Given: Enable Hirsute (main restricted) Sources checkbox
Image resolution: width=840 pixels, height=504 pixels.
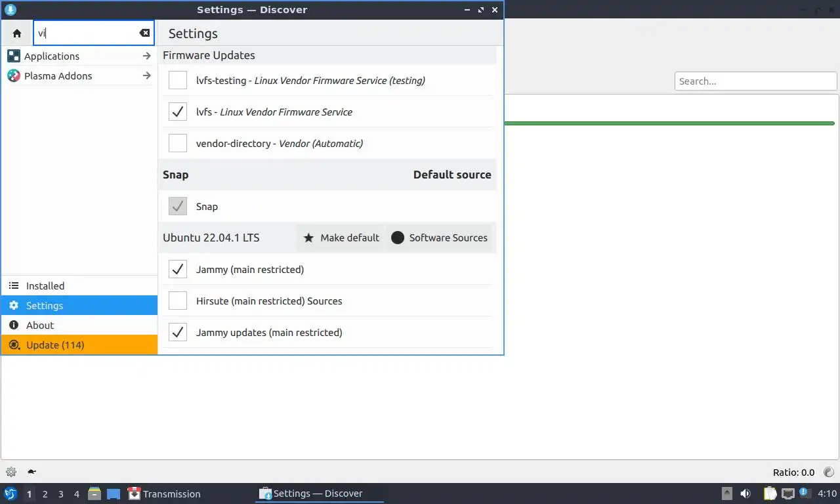Looking at the screenshot, I should click(178, 301).
